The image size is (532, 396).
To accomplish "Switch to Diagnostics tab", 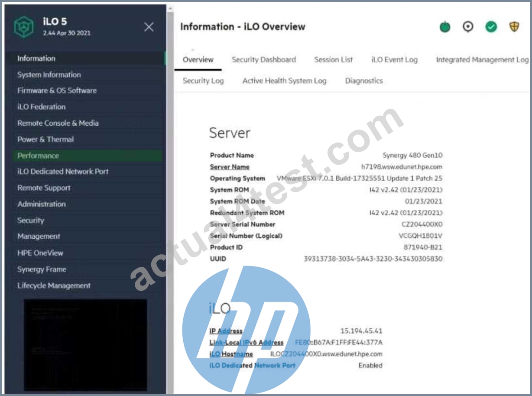I will coord(364,81).
